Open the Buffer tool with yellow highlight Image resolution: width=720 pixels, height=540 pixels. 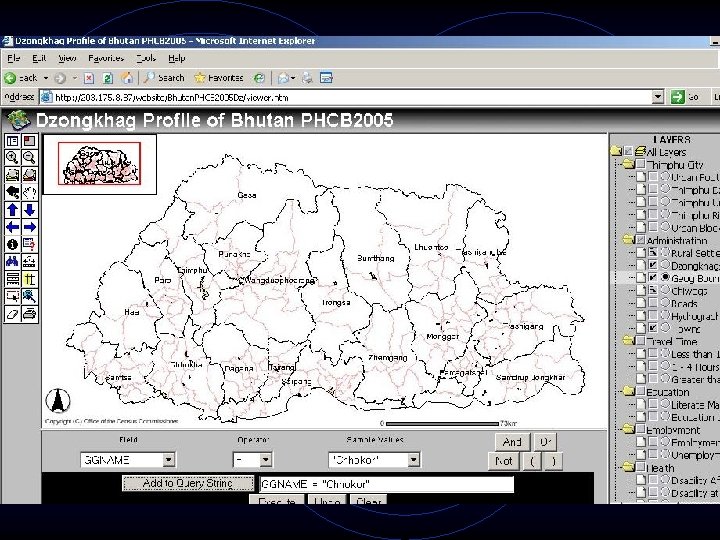(30, 279)
